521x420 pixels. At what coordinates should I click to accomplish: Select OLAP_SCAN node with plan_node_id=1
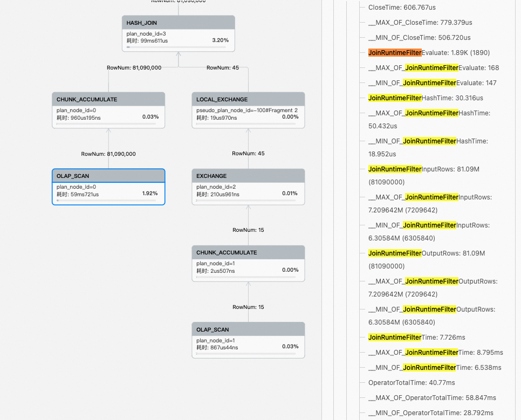point(248,340)
